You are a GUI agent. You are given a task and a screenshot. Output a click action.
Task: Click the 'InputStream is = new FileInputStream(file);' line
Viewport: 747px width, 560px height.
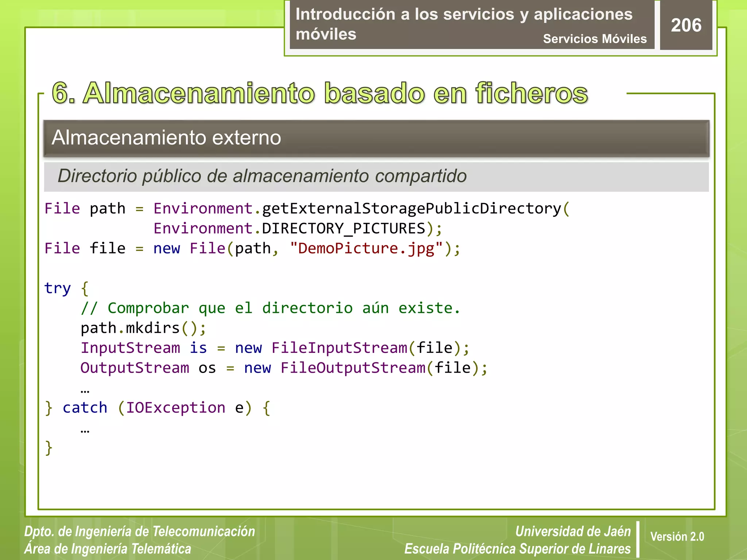click(x=275, y=348)
